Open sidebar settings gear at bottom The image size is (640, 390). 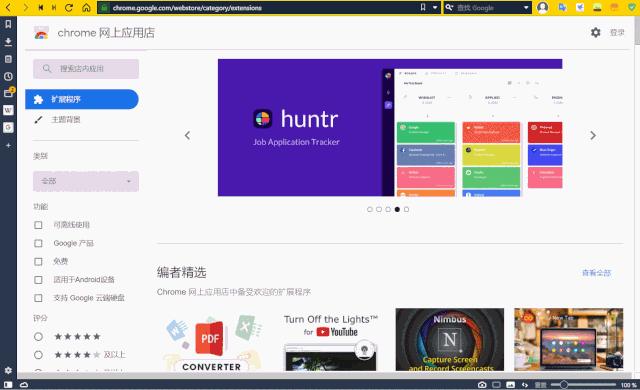(8, 370)
